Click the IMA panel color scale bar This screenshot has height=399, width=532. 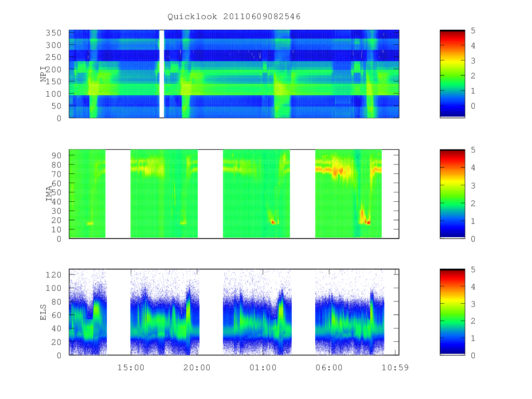pos(452,194)
